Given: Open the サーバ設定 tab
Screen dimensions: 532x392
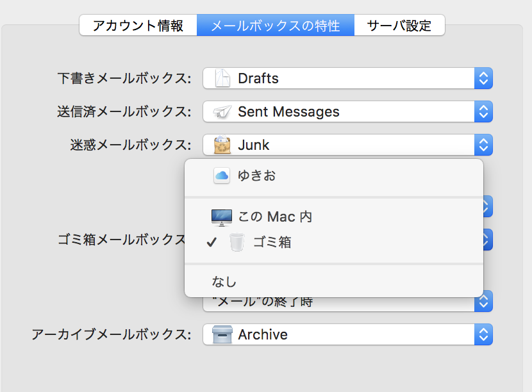Looking at the screenshot, I should 399,26.
